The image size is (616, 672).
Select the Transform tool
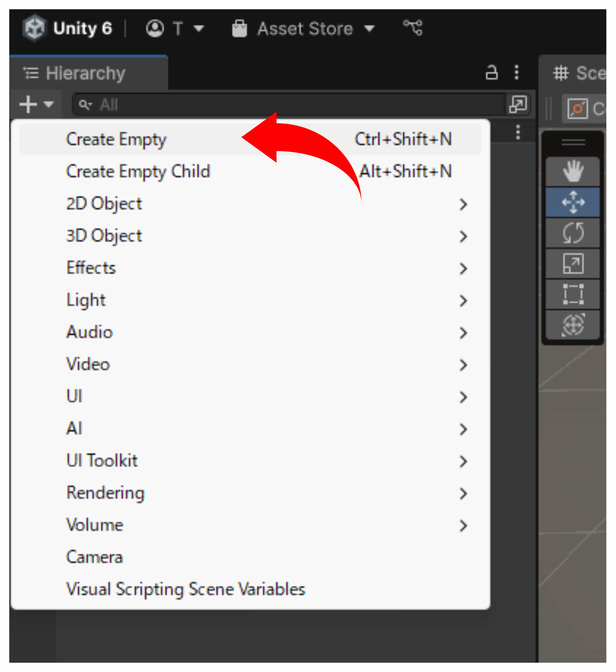coord(573,324)
